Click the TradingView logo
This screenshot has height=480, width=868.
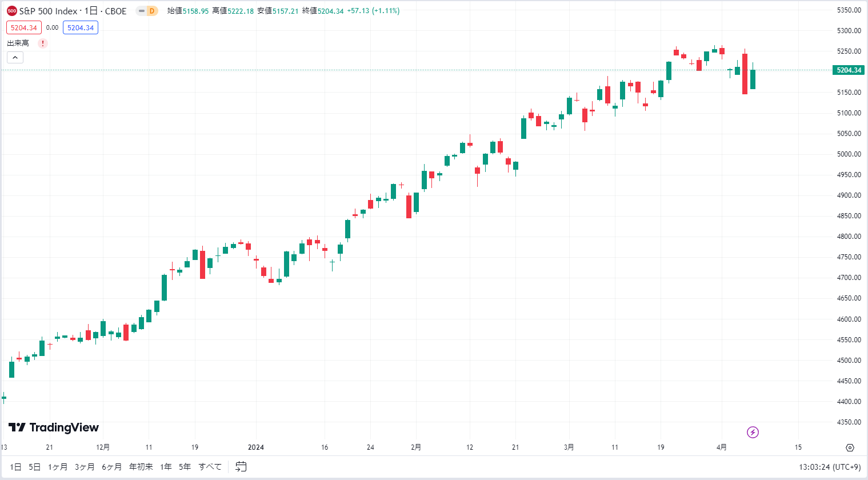tap(54, 427)
